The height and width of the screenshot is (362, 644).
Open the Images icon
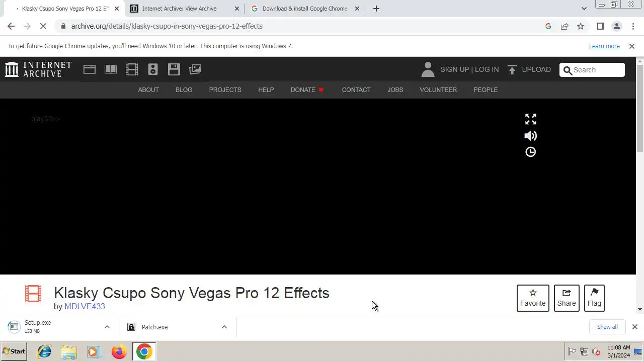(195, 69)
